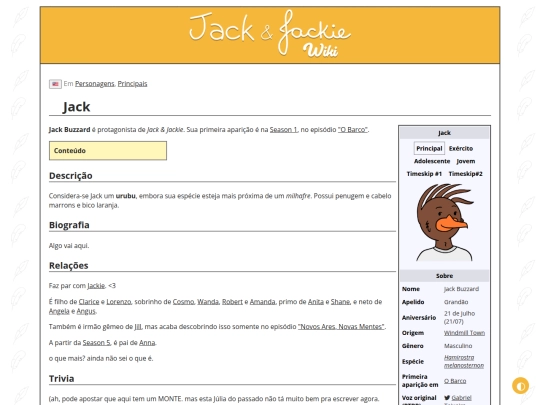Click the Sobre infobox header
This screenshot has width=540, height=405.
[x=444, y=276]
